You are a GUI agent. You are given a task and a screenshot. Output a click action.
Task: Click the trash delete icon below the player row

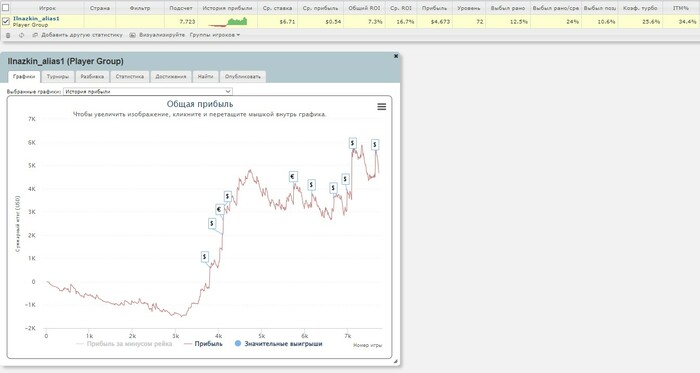tap(8, 35)
